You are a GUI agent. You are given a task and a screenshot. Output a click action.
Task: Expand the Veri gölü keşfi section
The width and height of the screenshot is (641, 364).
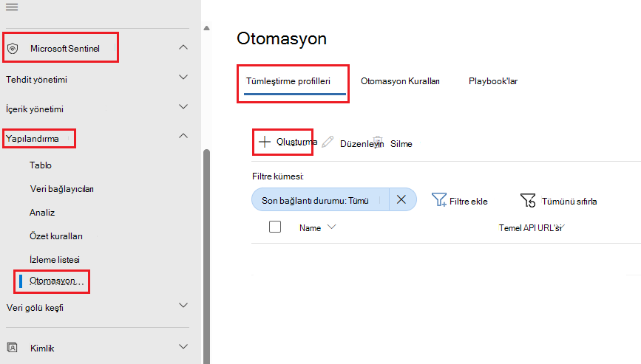click(x=183, y=305)
